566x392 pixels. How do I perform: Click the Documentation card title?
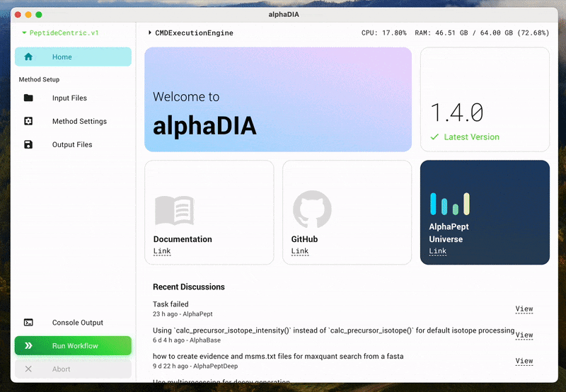[x=183, y=239]
